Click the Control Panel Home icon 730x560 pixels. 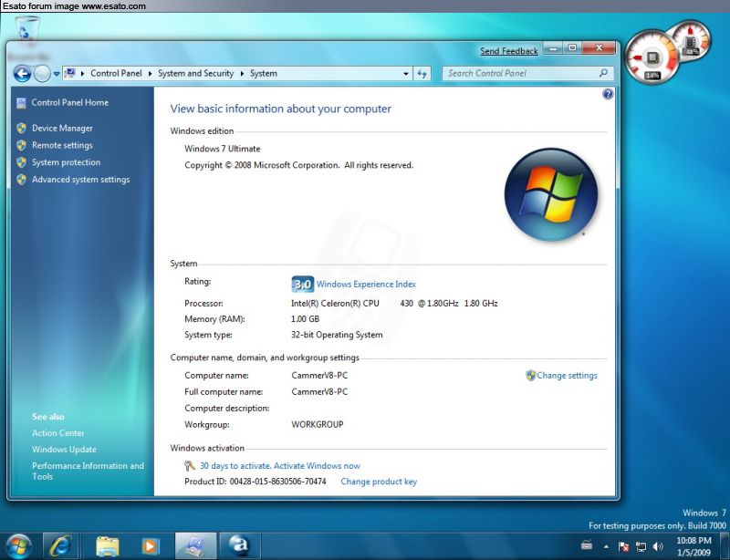[21, 103]
